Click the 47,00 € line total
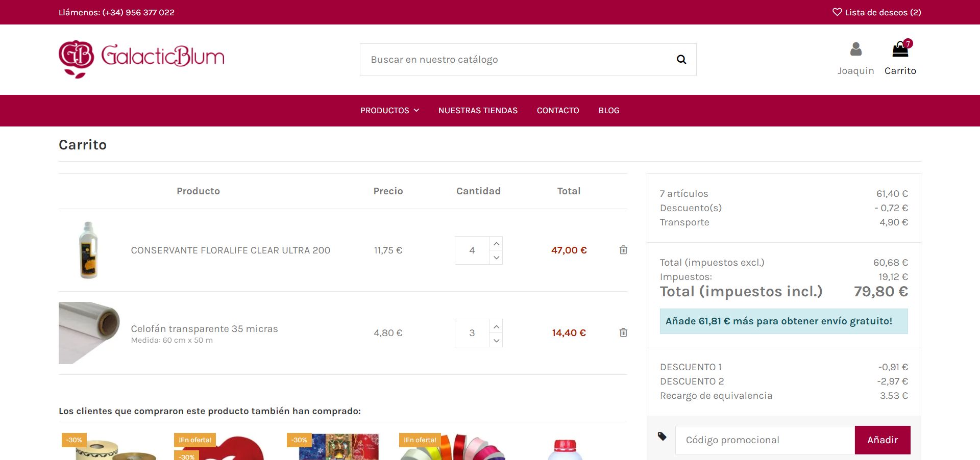980x460 pixels. [569, 250]
